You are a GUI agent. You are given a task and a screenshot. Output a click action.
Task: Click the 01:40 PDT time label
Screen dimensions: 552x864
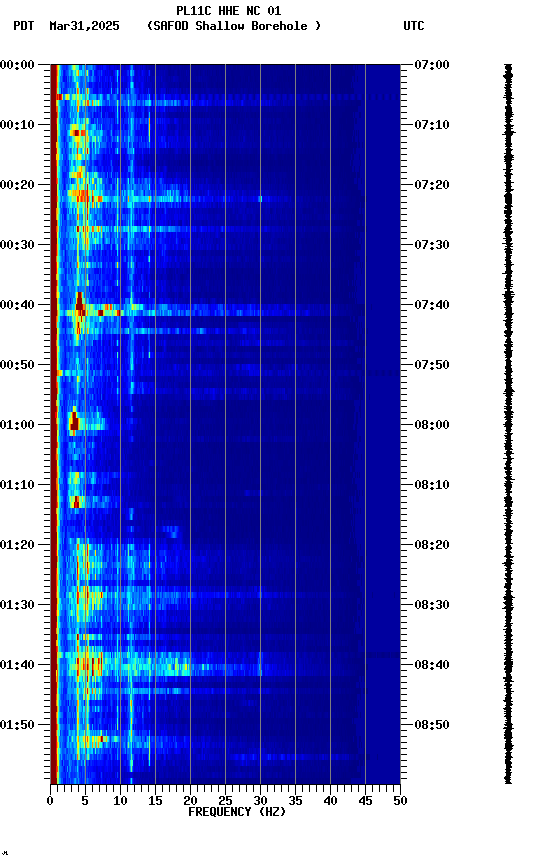(17, 665)
